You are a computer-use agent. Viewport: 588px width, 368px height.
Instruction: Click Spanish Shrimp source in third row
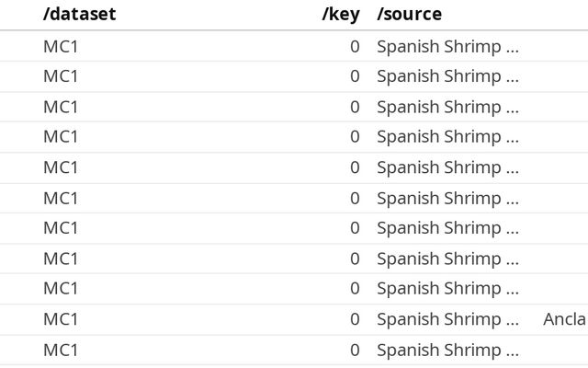(447, 107)
